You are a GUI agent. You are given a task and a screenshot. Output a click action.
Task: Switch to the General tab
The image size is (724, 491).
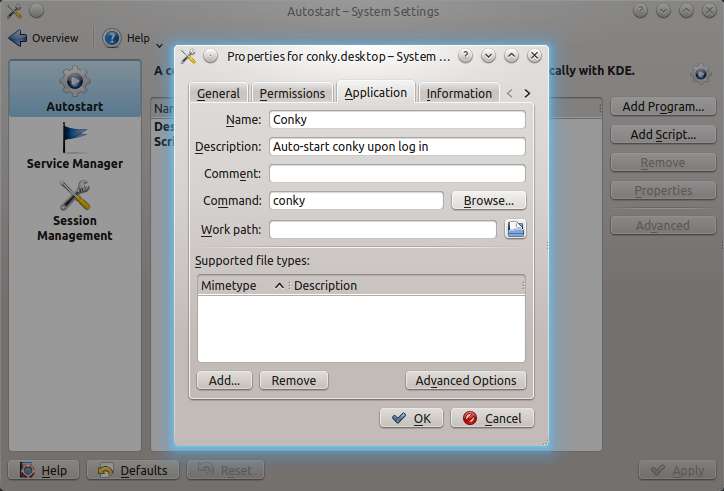point(218,93)
